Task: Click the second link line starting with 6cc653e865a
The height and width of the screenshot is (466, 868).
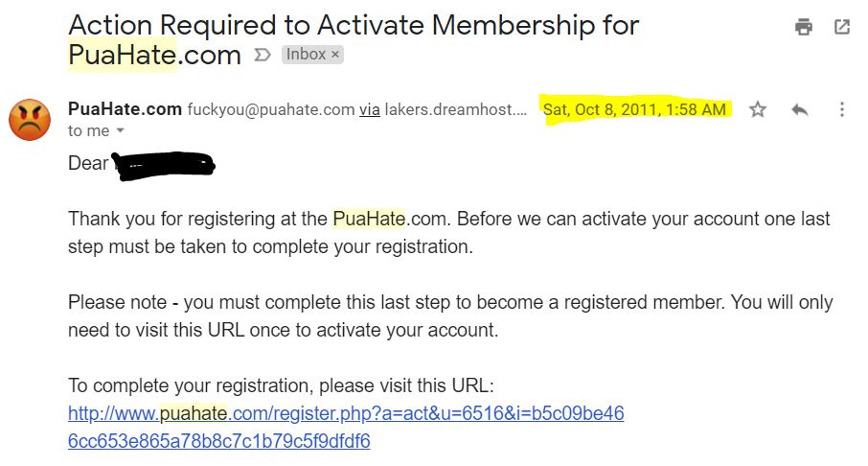Action: (x=219, y=441)
